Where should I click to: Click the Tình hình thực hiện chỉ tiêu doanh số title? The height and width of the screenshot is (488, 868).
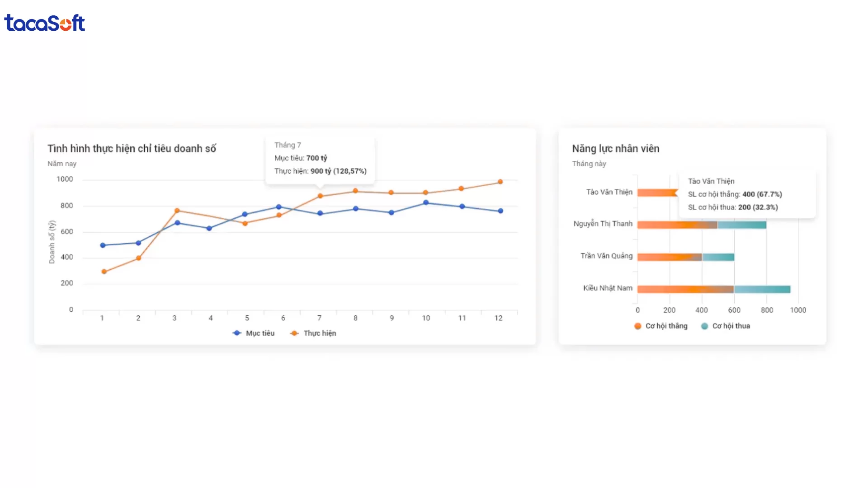132,148
